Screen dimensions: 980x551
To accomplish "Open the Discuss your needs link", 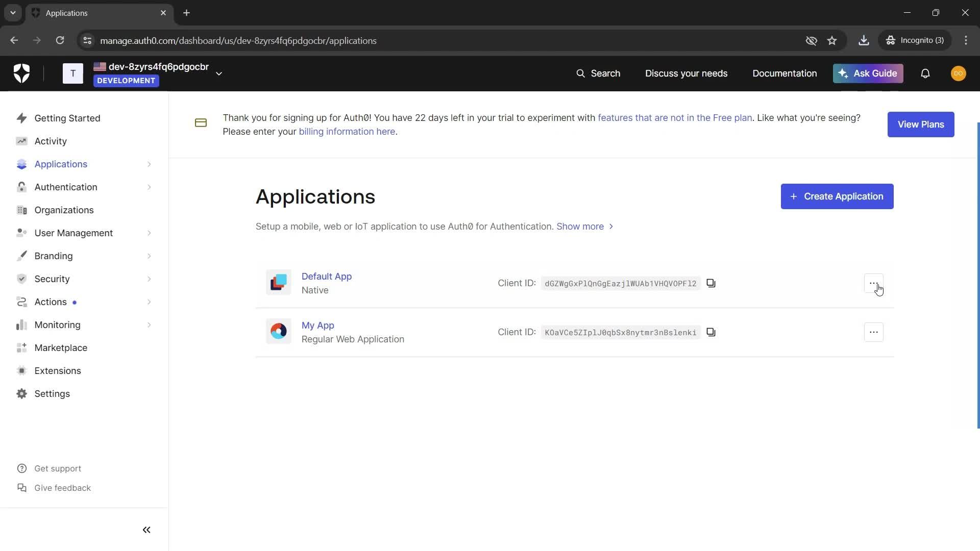I will pyautogui.click(x=686, y=73).
